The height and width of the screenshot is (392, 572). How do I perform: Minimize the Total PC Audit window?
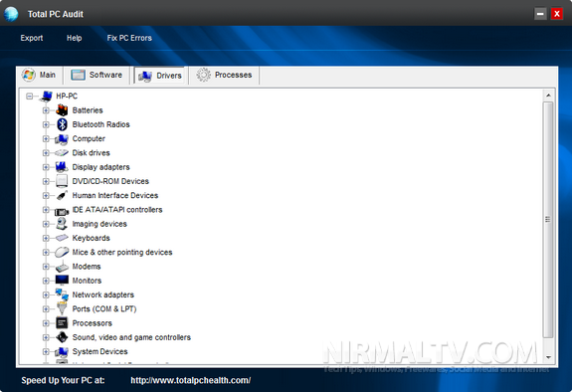[540, 14]
